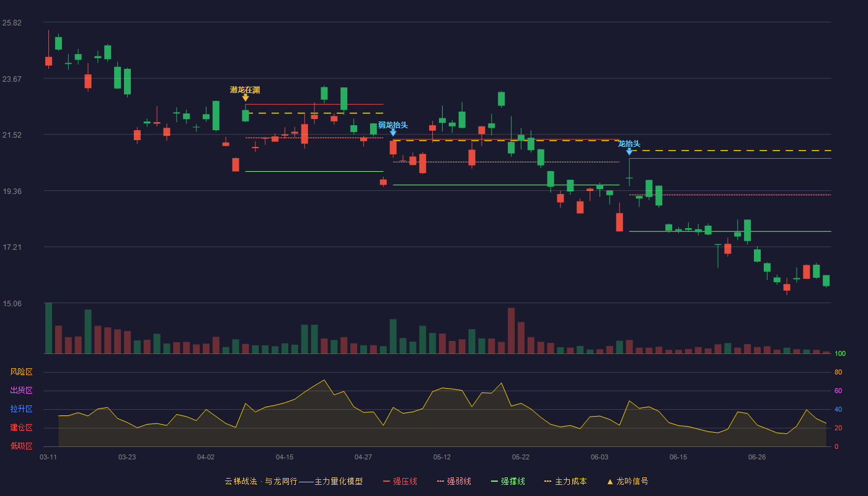The image size is (868, 496).
Task: Click the orange 80 indicator scale value
Action: pos(838,373)
